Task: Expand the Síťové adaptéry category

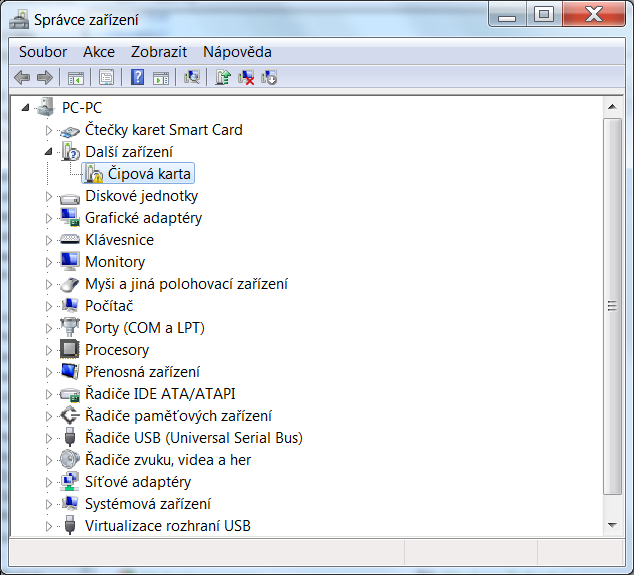Action: (x=48, y=482)
